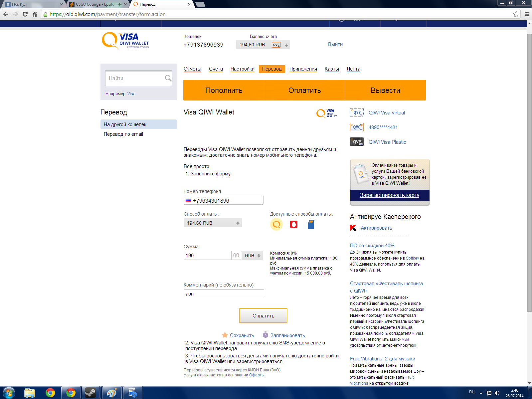Select the red MTS payment method icon

[294, 224]
